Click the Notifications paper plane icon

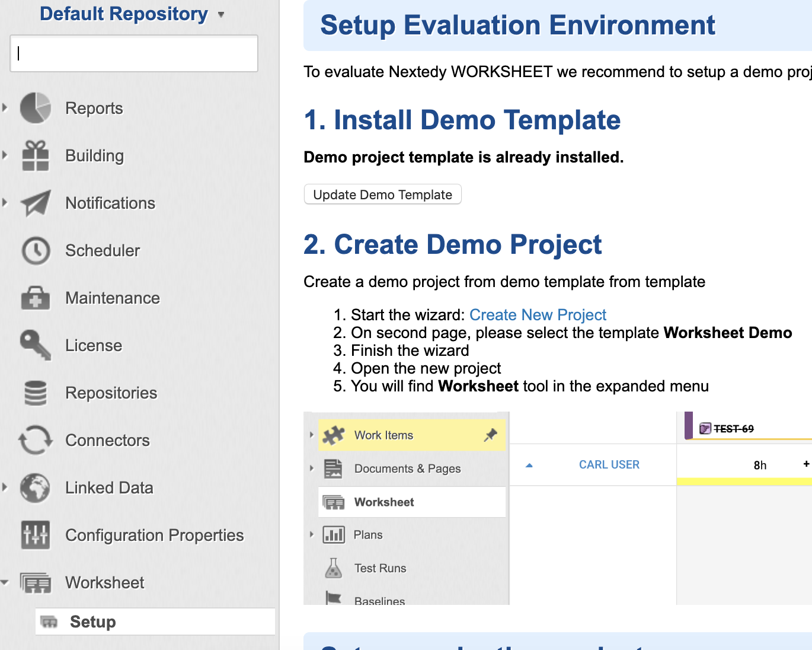pyautogui.click(x=36, y=203)
